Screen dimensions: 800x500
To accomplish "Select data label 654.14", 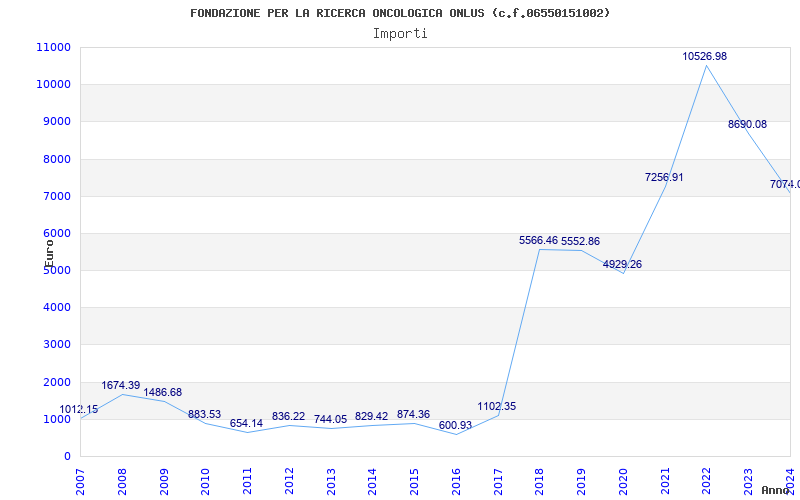I will coord(246,423).
